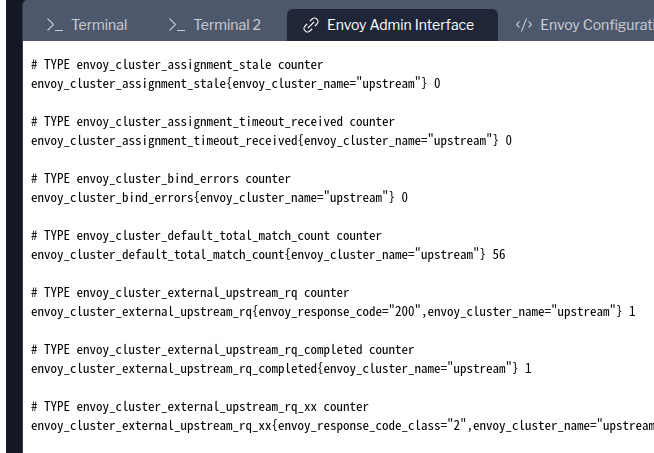Click the envoy_cluster_bind_errors metric value line
654x453 pixels.
(219, 198)
